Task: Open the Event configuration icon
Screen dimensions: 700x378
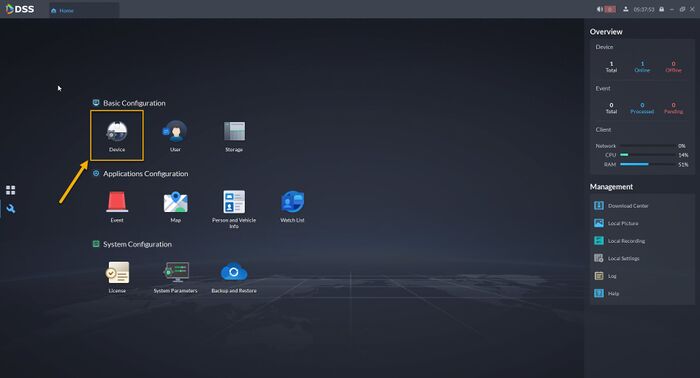Action: click(117, 202)
